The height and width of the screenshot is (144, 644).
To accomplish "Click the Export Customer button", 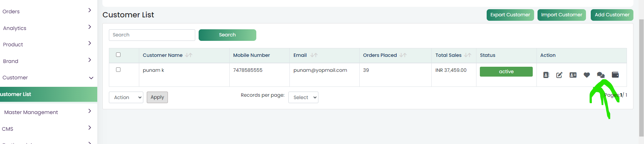I will (x=510, y=15).
